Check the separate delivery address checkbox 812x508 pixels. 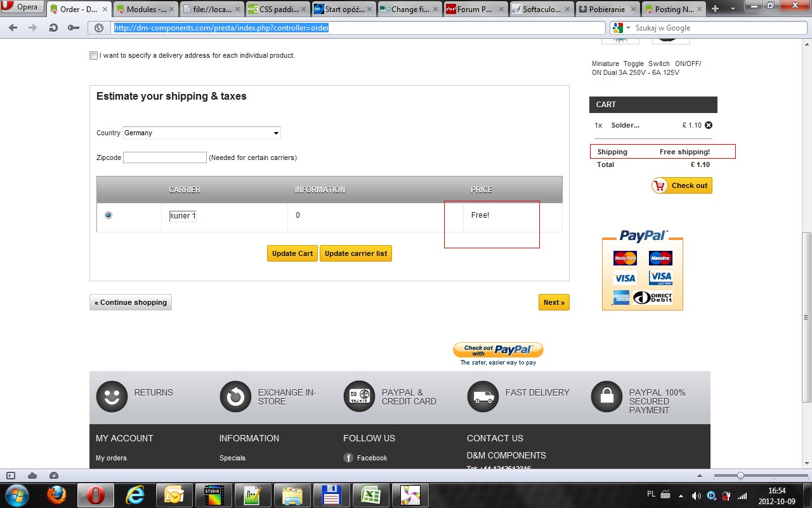coord(94,56)
